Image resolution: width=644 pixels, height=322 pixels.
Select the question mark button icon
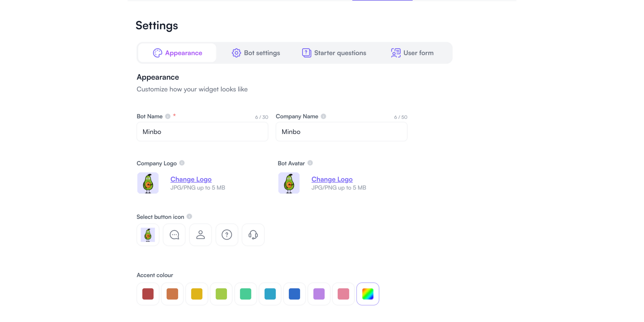click(227, 234)
